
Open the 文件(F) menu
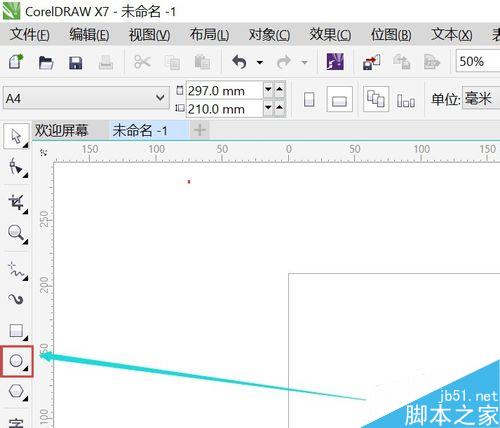pos(30,34)
